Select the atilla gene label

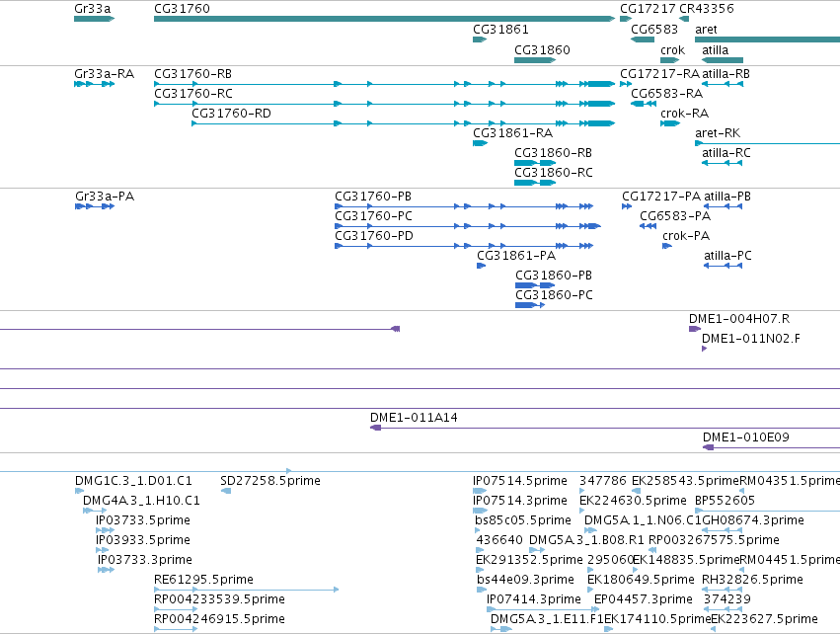[x=716, y=49]
